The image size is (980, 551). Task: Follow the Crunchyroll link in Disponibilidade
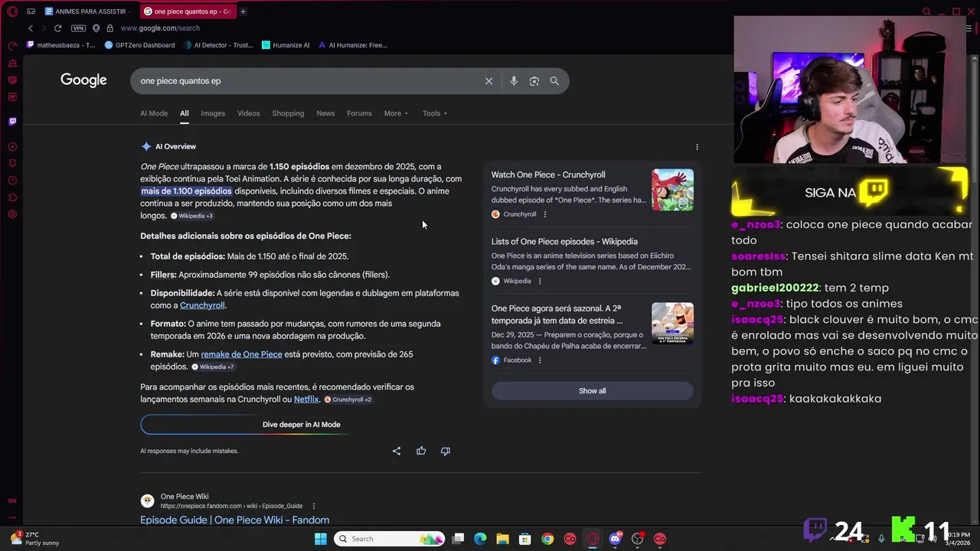[202, 305]
